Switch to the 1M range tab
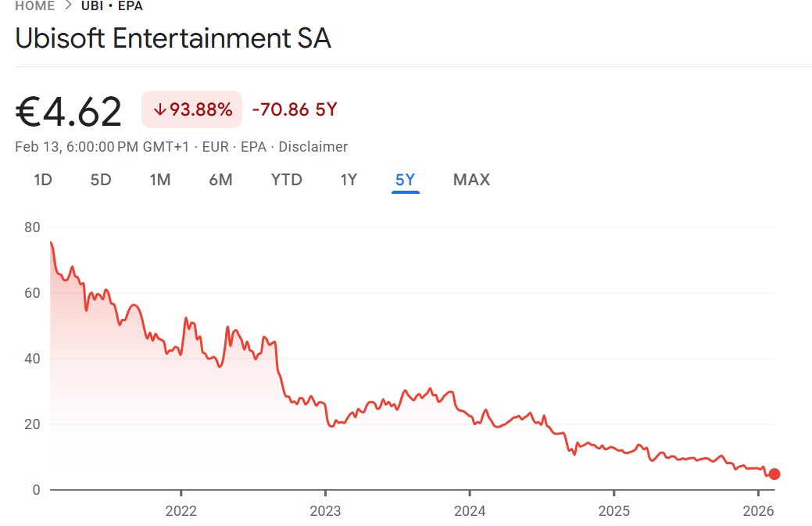812x526 pixels. pyautogui.click(x=160, y=180)
